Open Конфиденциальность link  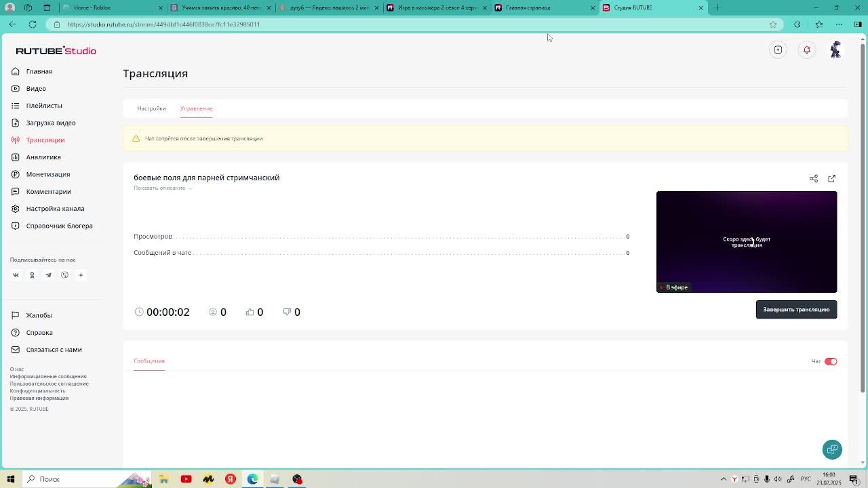pyautogui.click(x=37, y=391)
